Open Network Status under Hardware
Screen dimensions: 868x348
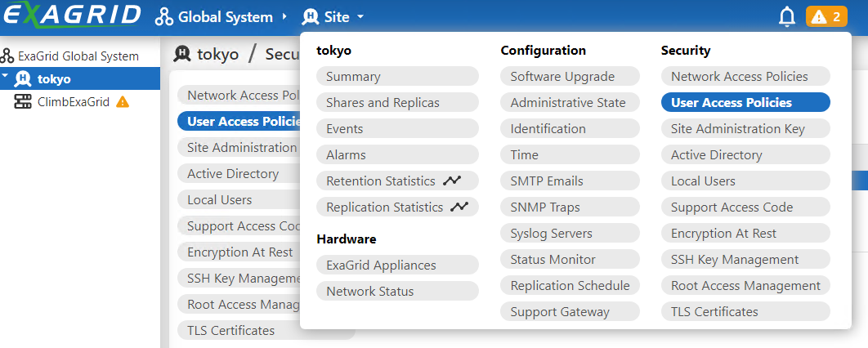point(397,291)
